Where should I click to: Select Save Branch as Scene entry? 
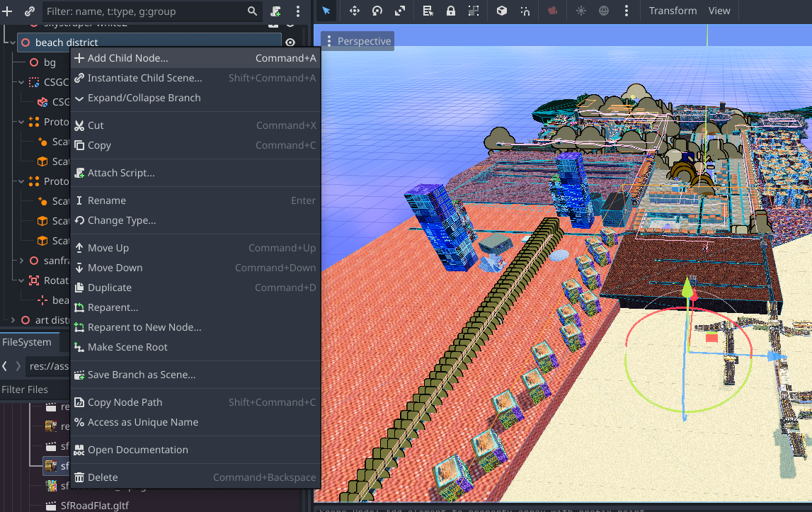click(195, 375)
